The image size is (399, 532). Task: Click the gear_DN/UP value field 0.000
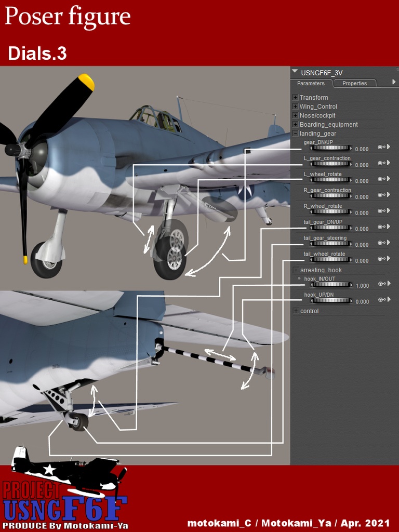pos(362,149)
